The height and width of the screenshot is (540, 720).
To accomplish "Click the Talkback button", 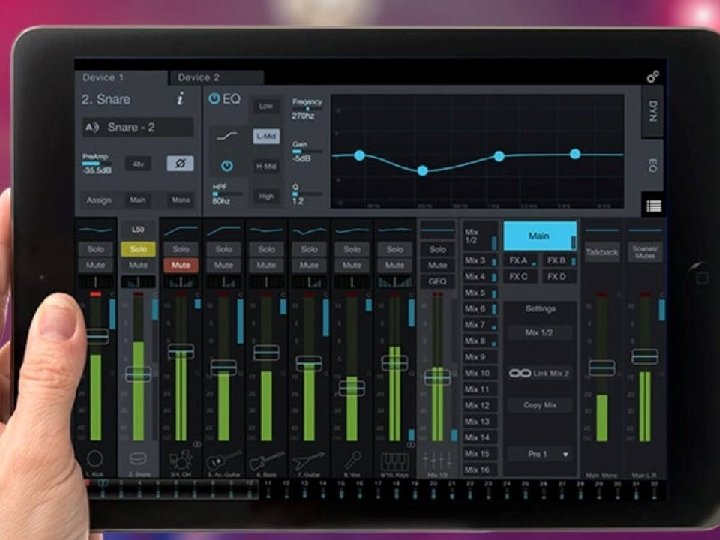I will (x=602, y=253).
